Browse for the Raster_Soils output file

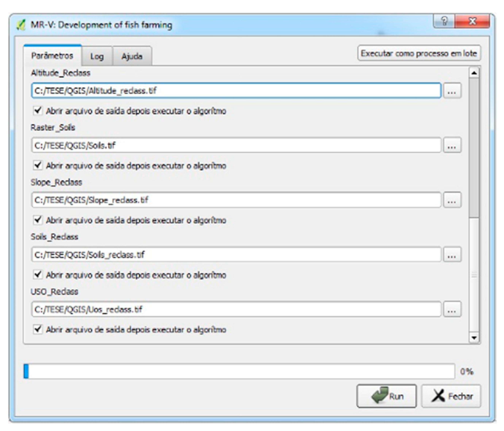(452, 145)
